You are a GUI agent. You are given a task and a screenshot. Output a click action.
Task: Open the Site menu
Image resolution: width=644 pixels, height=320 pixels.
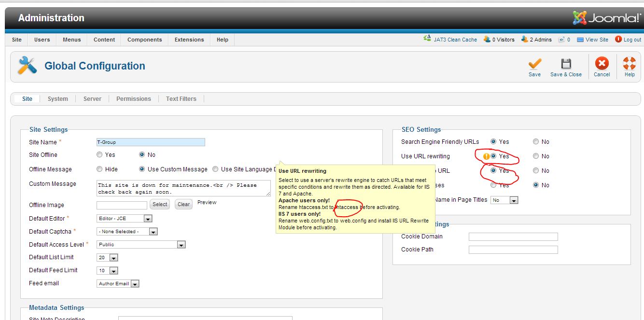pyautogui.click(x=17, y=40)
